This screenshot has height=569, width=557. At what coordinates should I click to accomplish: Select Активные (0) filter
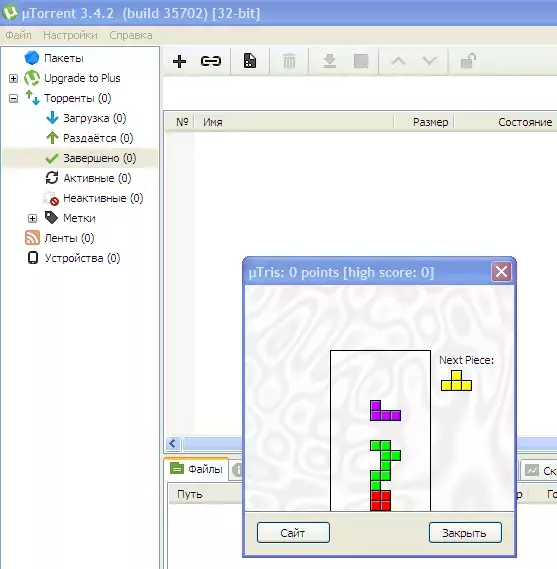tap(97, 178)
